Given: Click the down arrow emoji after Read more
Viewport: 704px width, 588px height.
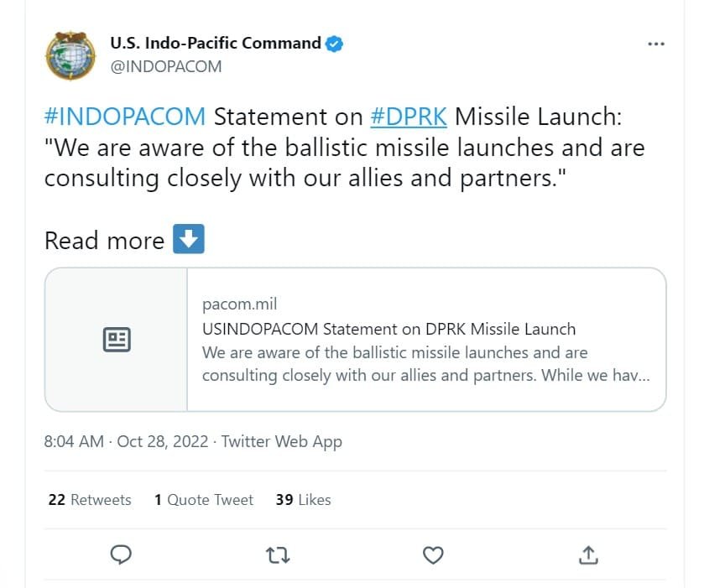Looking at the screenshot, I should (x=188, y=240).
